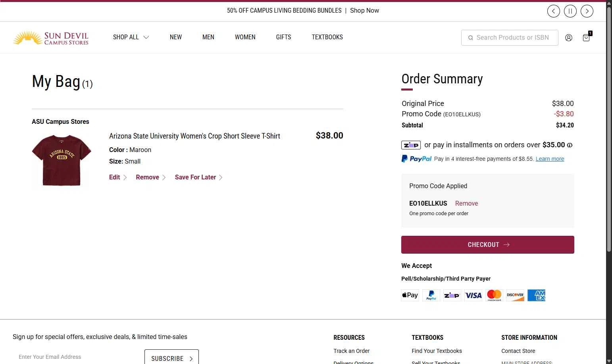The height and width of the screenshot is (364, 612).
Task: Select the 'ASU Campus Stores' seller label
Action: [x=60, y=122]
